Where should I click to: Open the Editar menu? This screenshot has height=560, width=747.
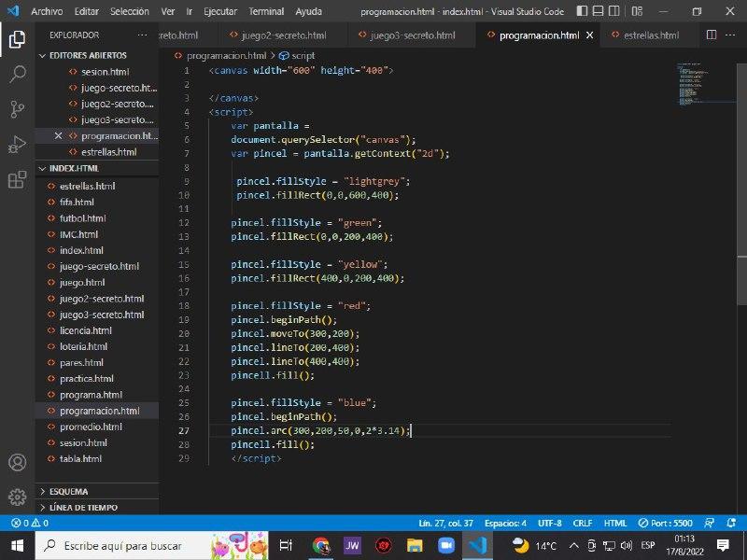[87, 11]
